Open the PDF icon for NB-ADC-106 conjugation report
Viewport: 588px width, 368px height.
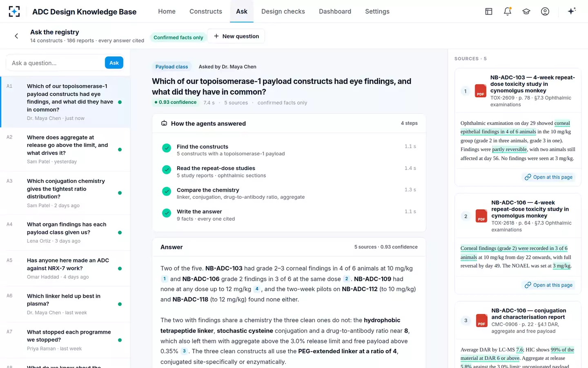click(481, 321)
